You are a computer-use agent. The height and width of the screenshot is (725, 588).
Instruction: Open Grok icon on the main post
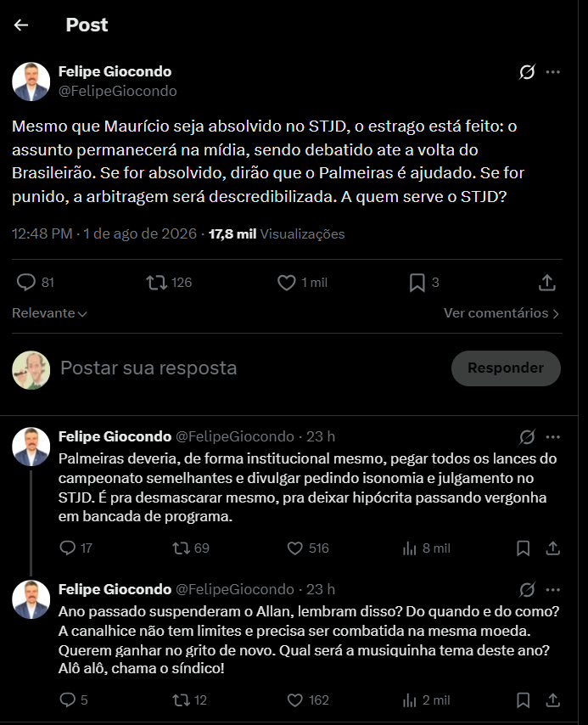click(x=527, y=71)
